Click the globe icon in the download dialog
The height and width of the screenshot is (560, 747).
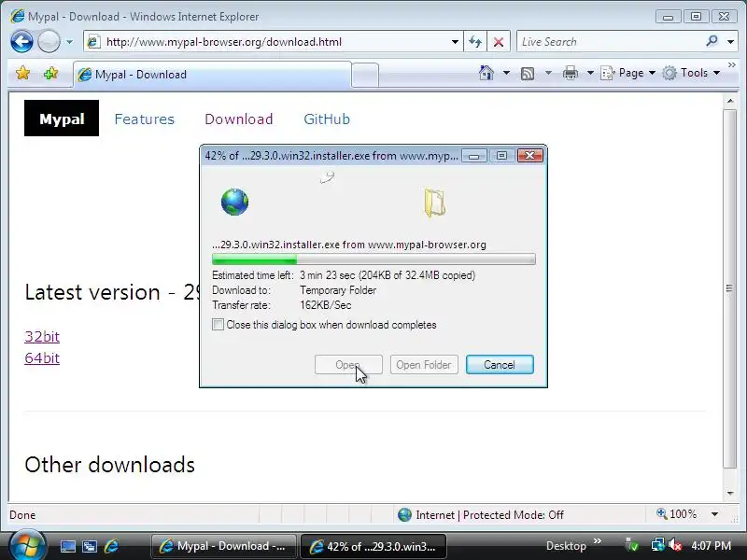click(x=234, y=202)
